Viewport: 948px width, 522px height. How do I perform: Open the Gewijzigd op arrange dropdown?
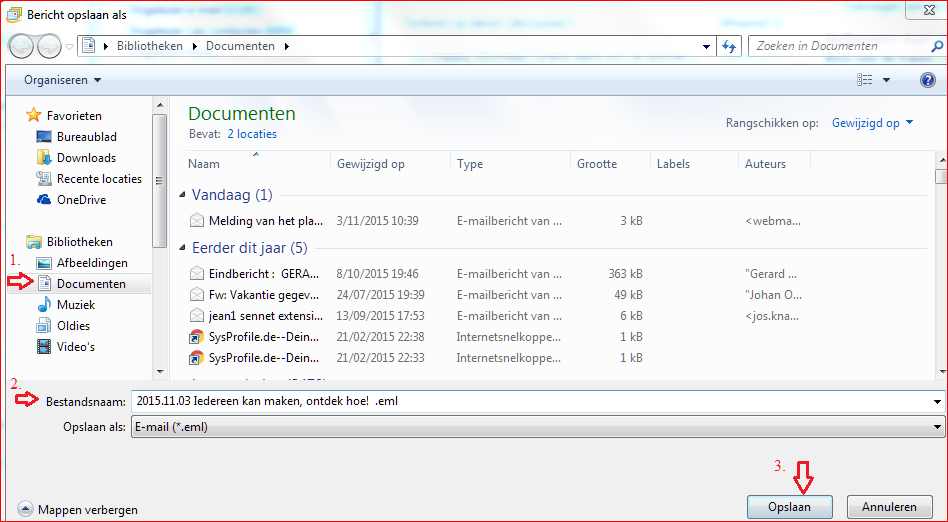pos(872,123)
